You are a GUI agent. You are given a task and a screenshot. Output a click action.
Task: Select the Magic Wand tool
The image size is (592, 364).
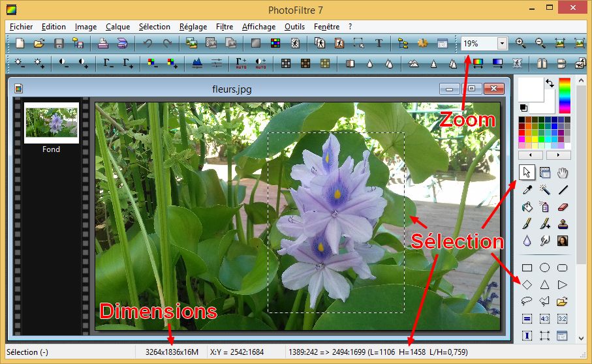(x=544, y=190)
